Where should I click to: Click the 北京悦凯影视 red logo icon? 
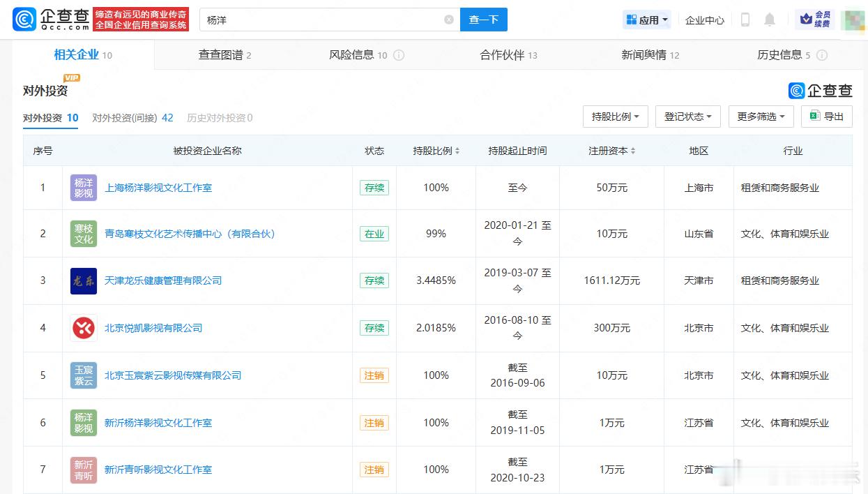click(84, 328)
